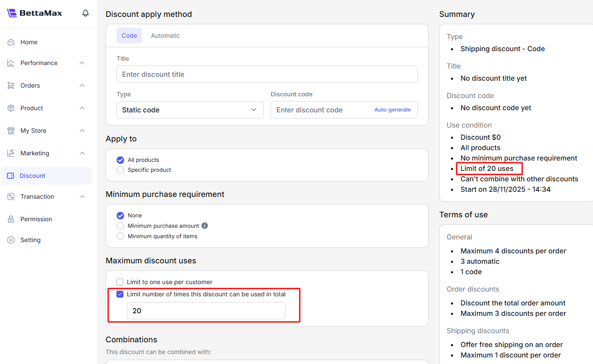
Task: Open the Static code type dropdown
Action: [x=190, y=110]
